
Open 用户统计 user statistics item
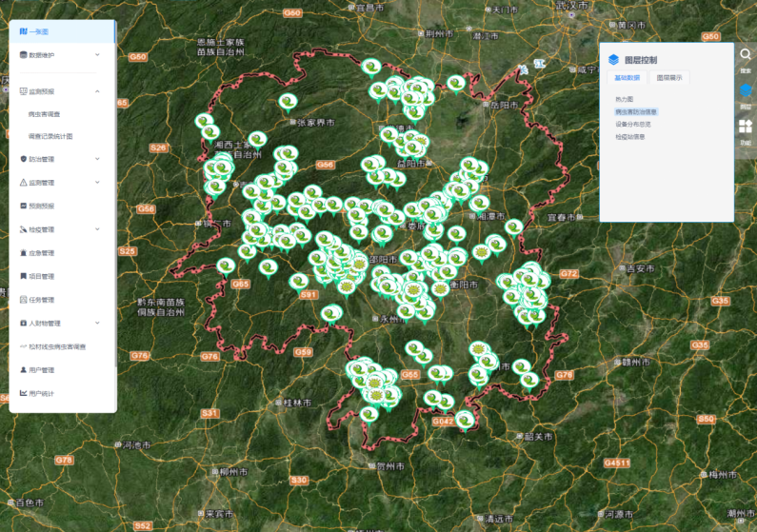point(41,393)
